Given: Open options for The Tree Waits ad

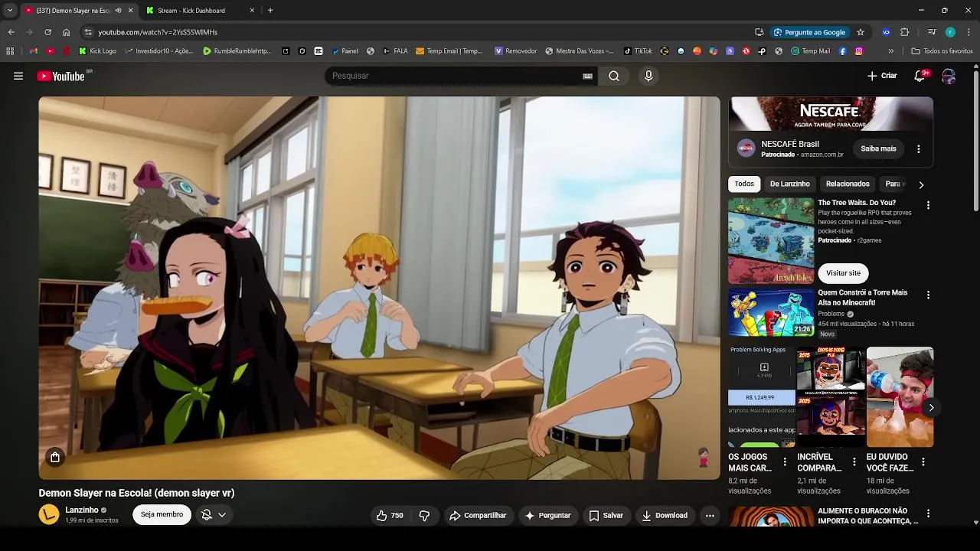Looking at the screenshot, I should click(x=928, y=205).
